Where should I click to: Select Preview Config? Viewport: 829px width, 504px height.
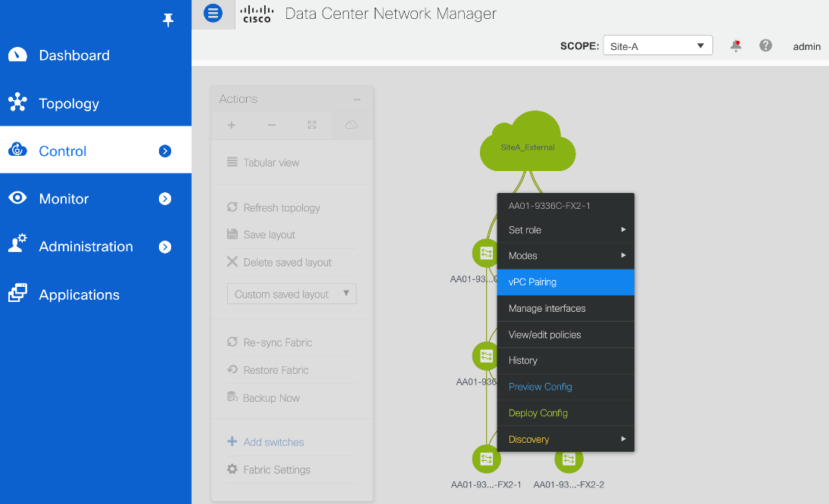[x=566, y=387]
